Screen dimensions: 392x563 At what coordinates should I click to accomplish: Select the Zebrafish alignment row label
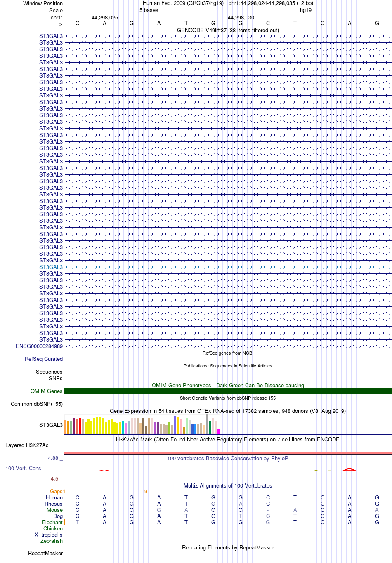pyautogui.click(x=52, y=541)
